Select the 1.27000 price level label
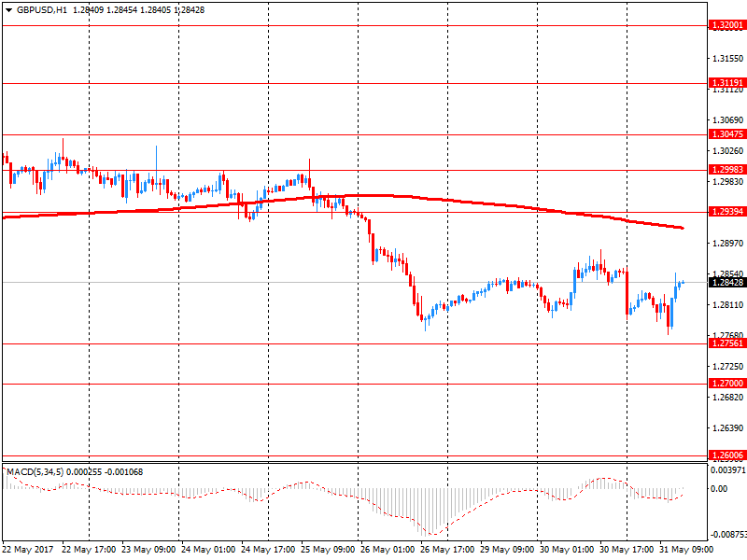The image size is (747, 560). pos(727,384)
